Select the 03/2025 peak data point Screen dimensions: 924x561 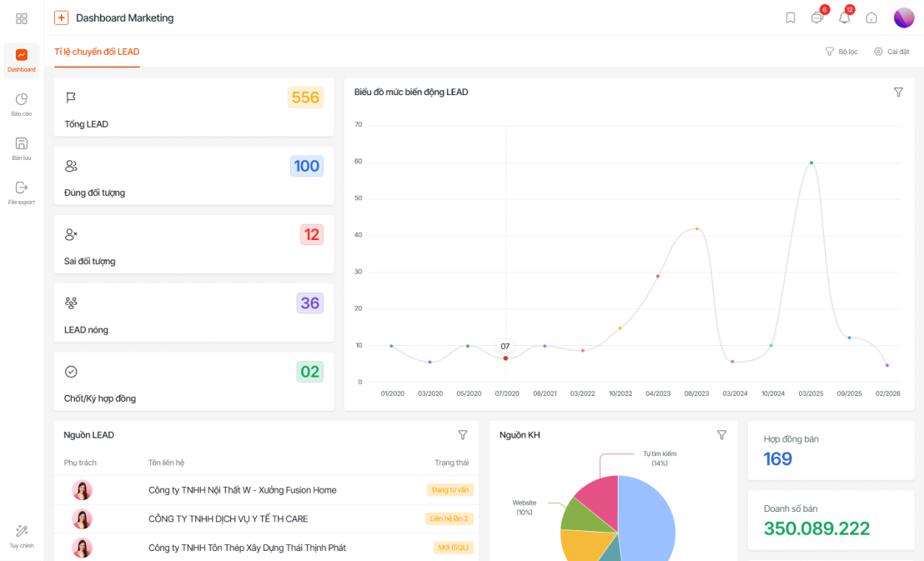811,163
